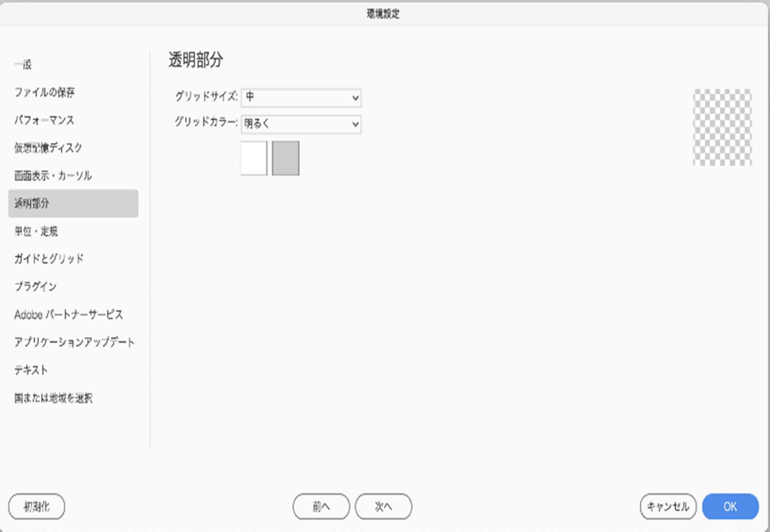The height and width of the screenshot is (532, 770).
Task: Go to next page with 次へ
Action: [x=383, y=507]
